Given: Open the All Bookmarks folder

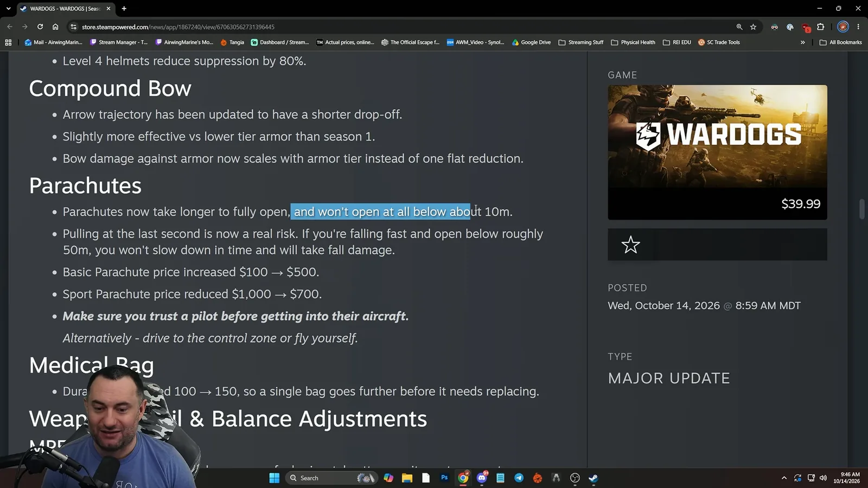Looking at the screenshot, I should point(841,42).
